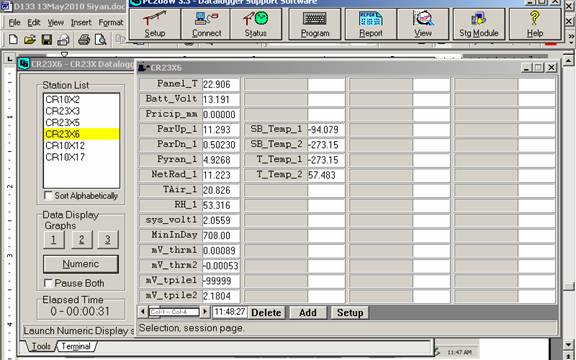Click the Word tab-stop selector box on ruler

(10, 59)
